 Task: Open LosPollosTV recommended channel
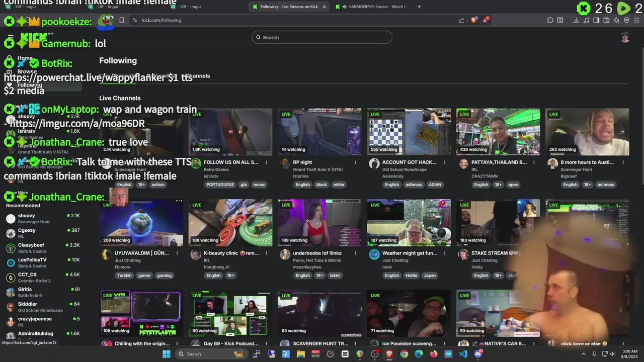(43, 262)
